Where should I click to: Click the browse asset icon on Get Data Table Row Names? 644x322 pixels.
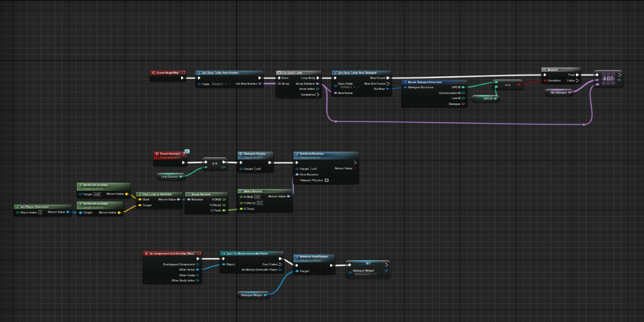(230, 84)
